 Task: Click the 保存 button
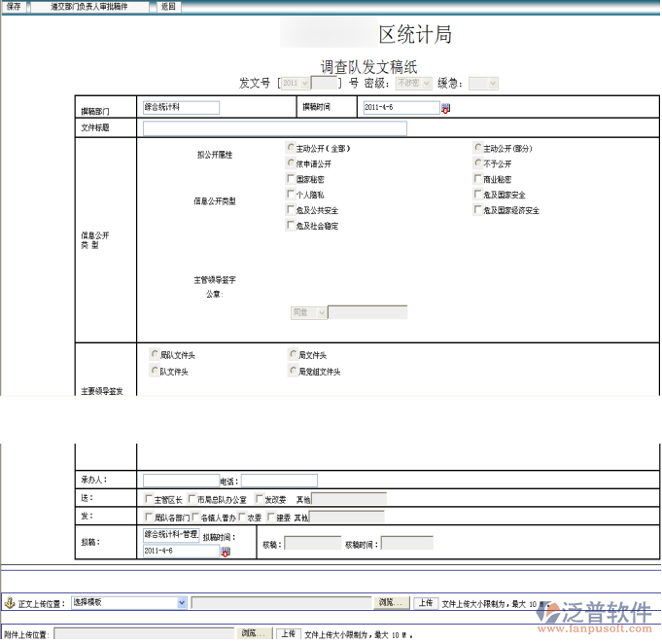(x=14, y=7)
